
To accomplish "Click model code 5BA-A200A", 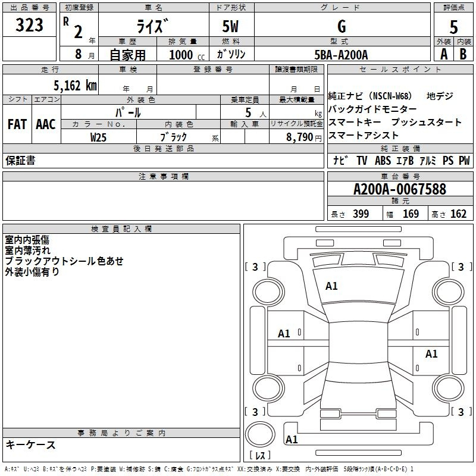I will tap(341, 55).
